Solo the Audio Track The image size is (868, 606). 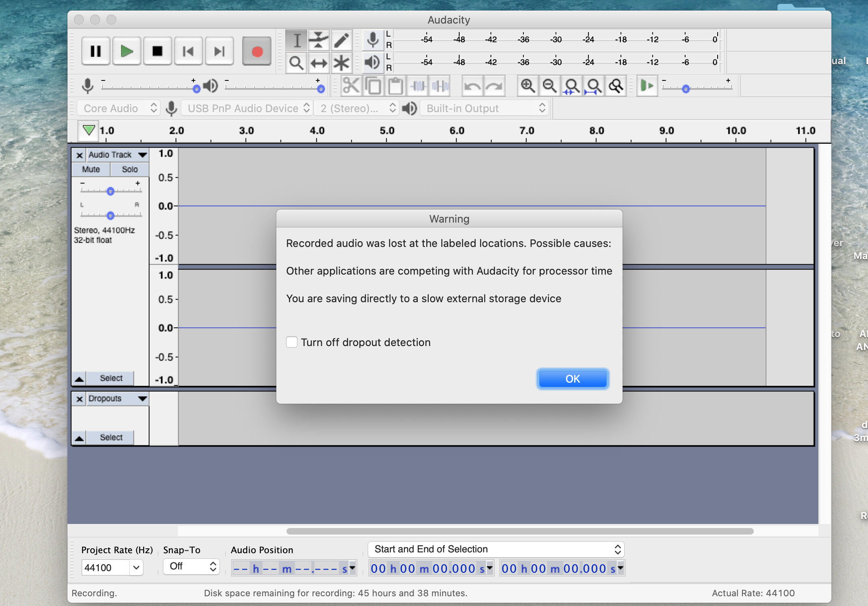click(130, 169)
